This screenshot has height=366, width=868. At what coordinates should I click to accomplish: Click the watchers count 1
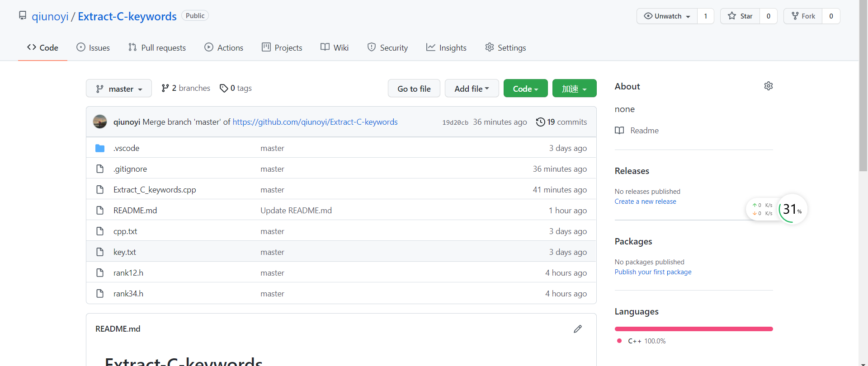pyautogui.click(x=705, y=16)
